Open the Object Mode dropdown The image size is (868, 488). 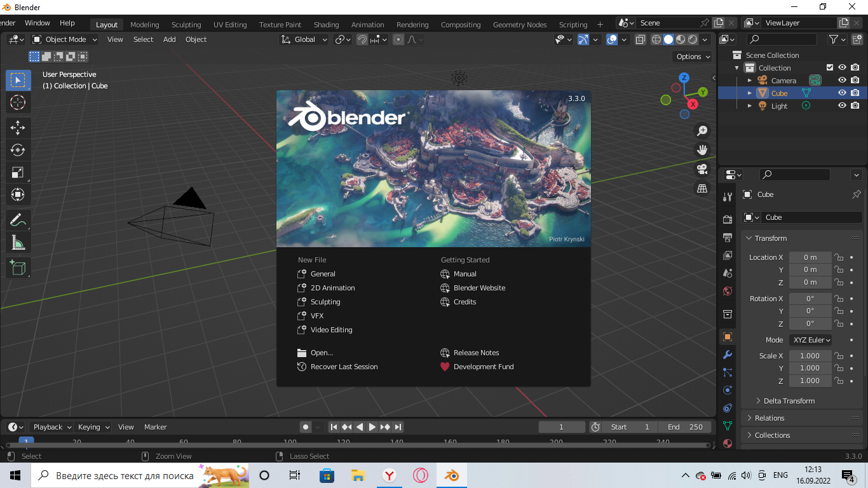pos(65,39)
